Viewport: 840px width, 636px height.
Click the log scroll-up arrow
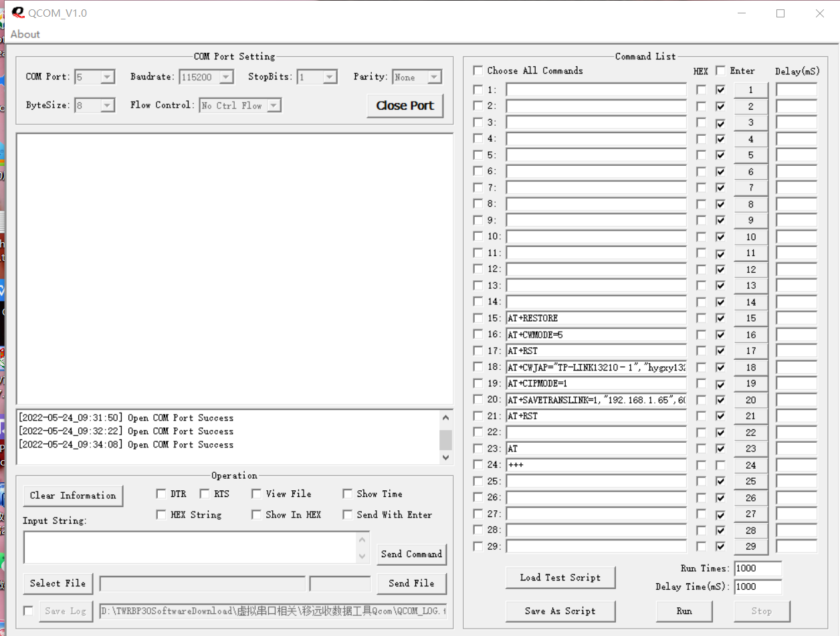coord(446,418)
